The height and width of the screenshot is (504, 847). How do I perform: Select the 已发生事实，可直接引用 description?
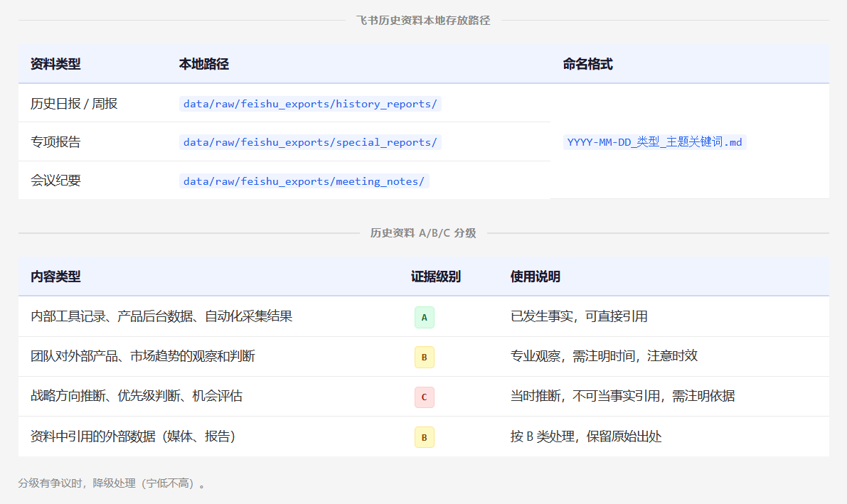579,316
